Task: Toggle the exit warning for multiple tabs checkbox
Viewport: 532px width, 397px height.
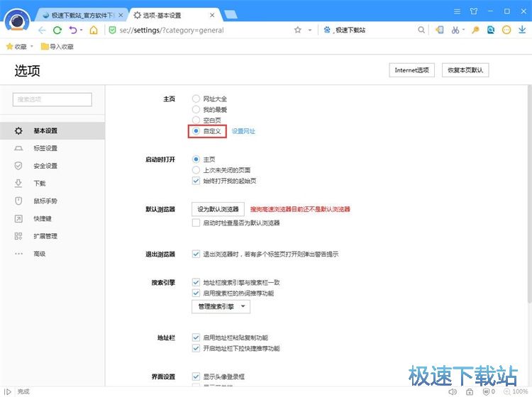Action: click(x=196, y=254)
